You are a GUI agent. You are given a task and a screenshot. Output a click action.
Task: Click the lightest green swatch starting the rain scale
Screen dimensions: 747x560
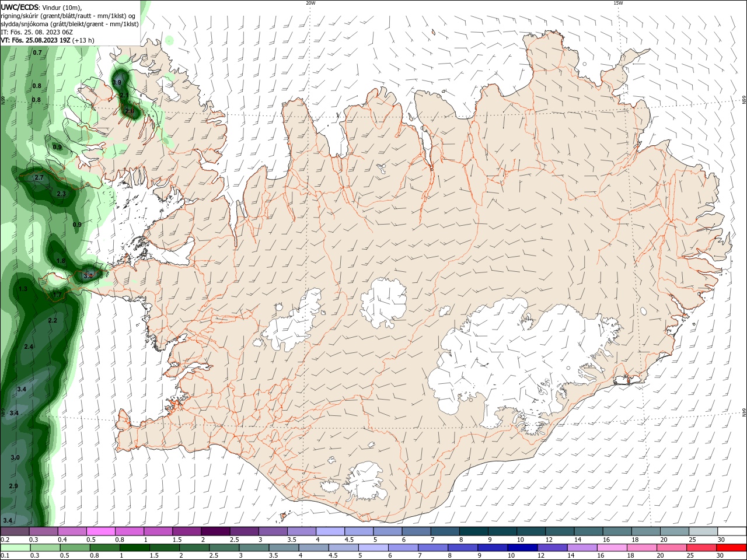(x=15, y=547)
